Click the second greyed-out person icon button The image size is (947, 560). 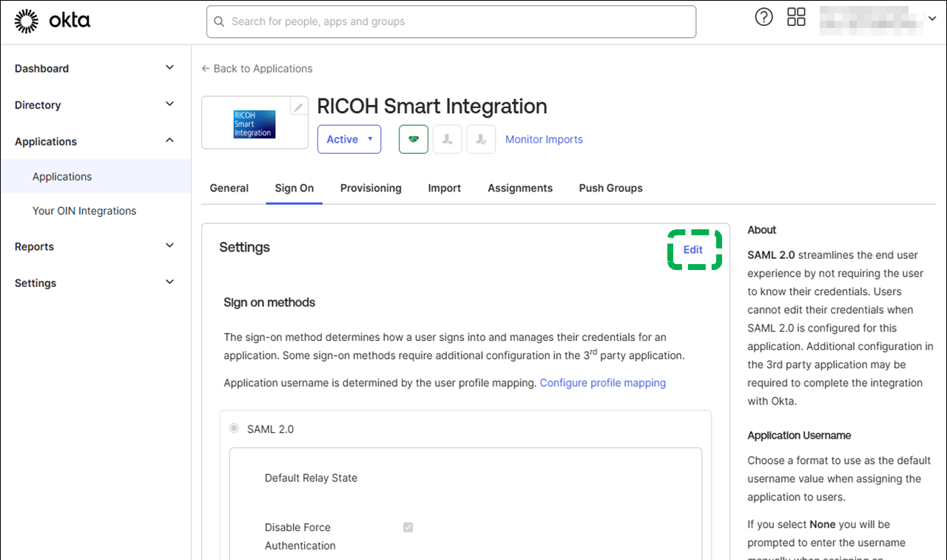coord(481,139)
